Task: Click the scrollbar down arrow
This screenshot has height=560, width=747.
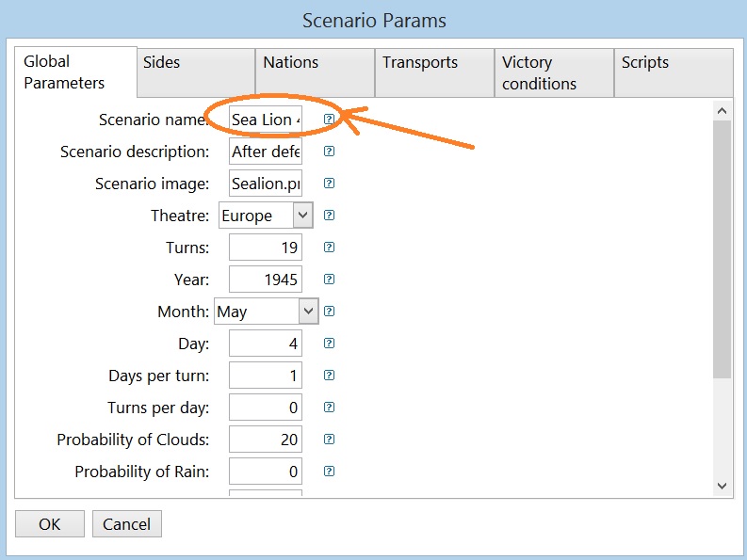Action: 722,486
